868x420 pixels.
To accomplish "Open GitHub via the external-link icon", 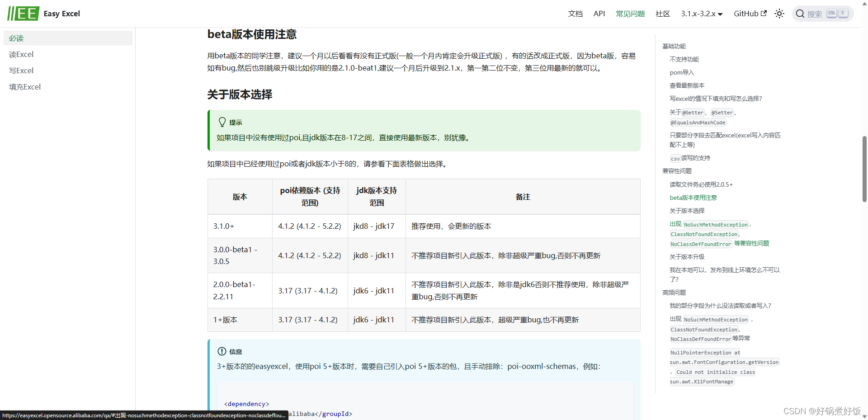I will pos(764,13).
